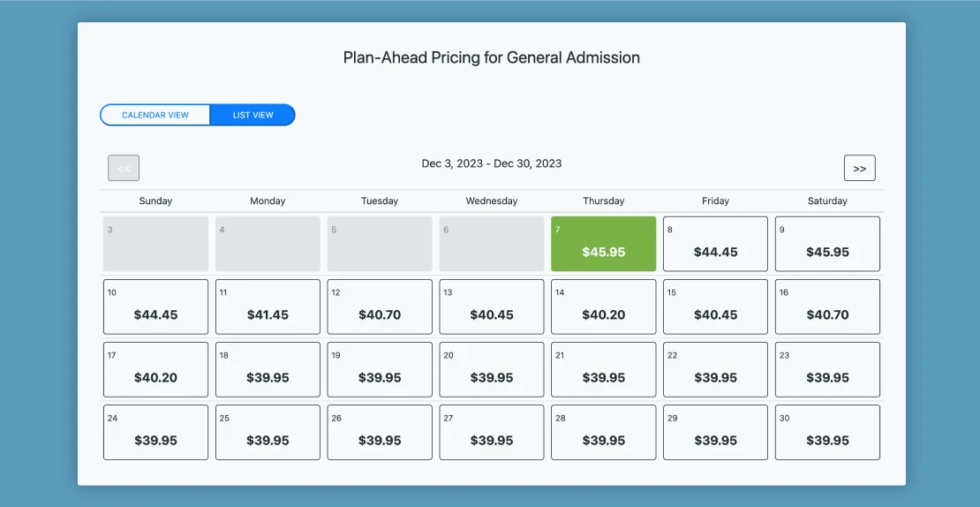Viewport: 980px width, 507px height.
Task: Select December 7 at $45.95
Action: [x=604, y=244]
